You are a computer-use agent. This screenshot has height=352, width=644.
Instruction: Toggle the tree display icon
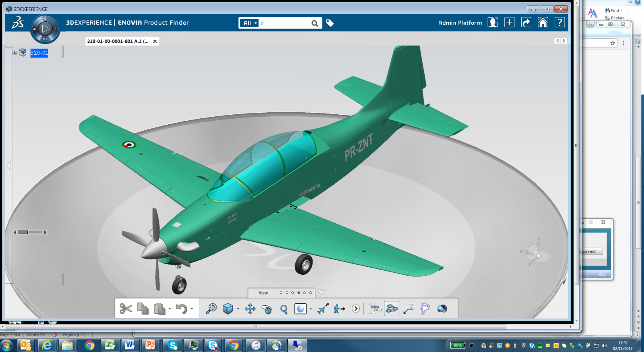(375, 309)
